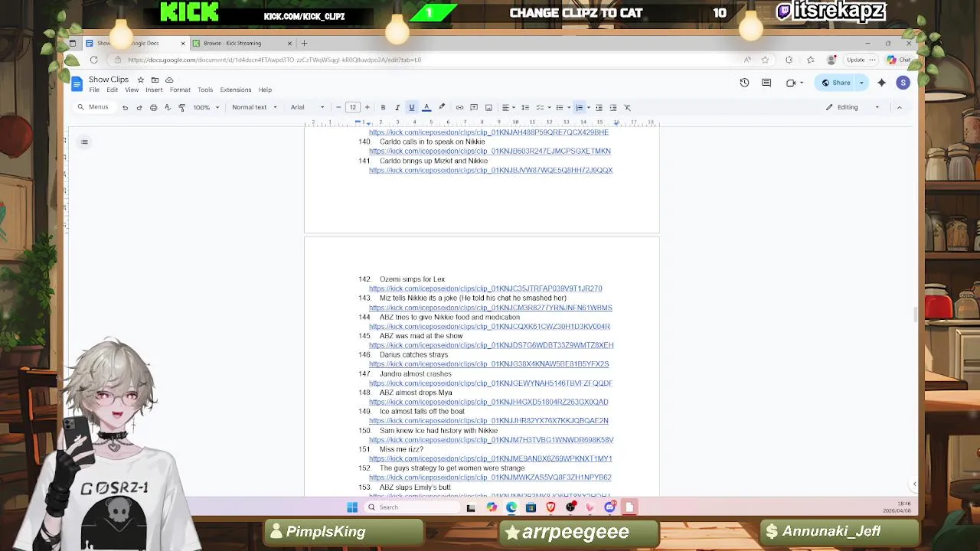Open Windows Start menu

[x=352, y=507]
